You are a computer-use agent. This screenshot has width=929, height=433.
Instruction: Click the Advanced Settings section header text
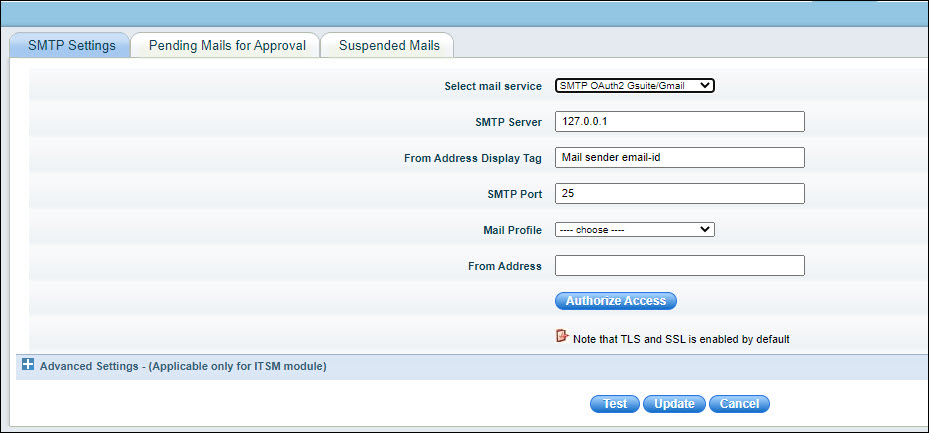click(x=183, y=367)
